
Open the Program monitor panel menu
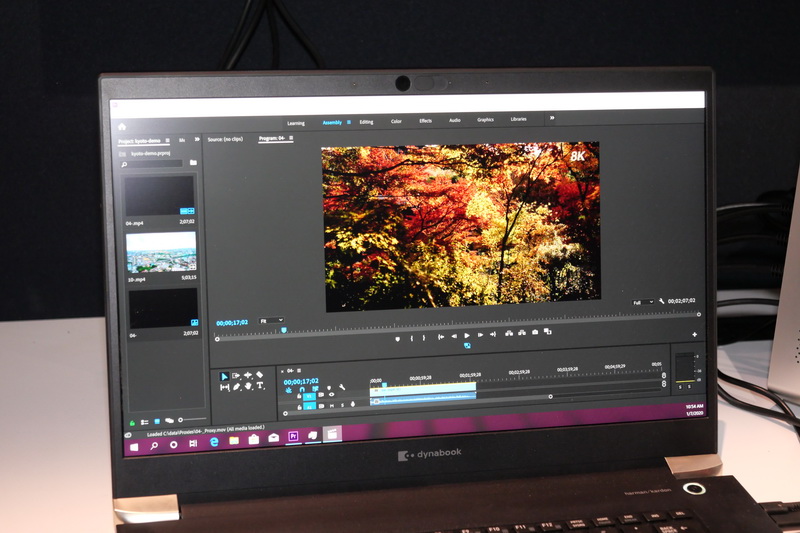[291, 138]
